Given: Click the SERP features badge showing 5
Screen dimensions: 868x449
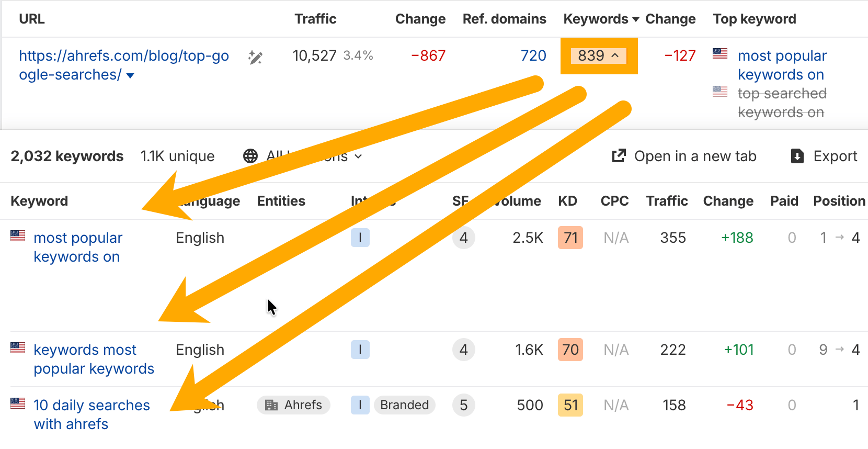Looking at the screenshot, I should (463, 405).
